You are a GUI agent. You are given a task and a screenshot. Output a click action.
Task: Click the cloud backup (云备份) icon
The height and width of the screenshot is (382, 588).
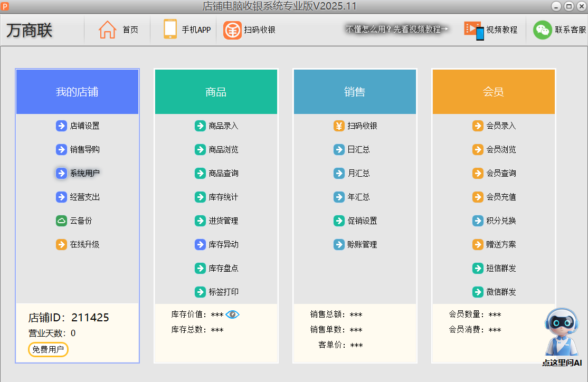61,221
